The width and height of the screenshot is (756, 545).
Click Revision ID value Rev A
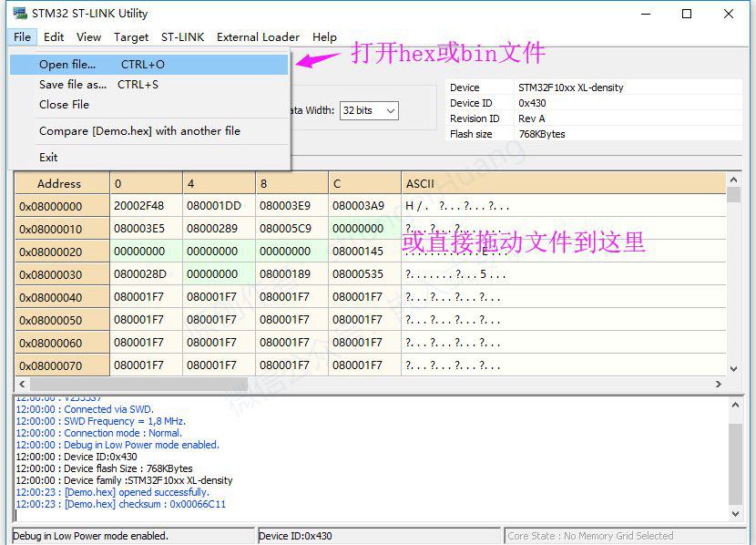pos(532,118)
